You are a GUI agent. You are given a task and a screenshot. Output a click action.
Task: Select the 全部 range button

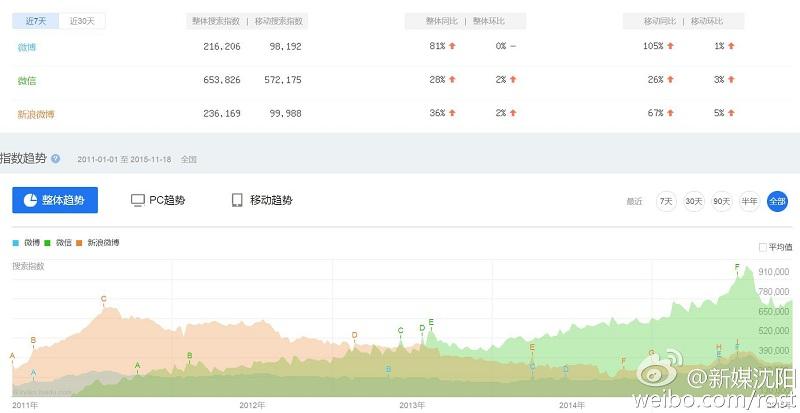778,201
